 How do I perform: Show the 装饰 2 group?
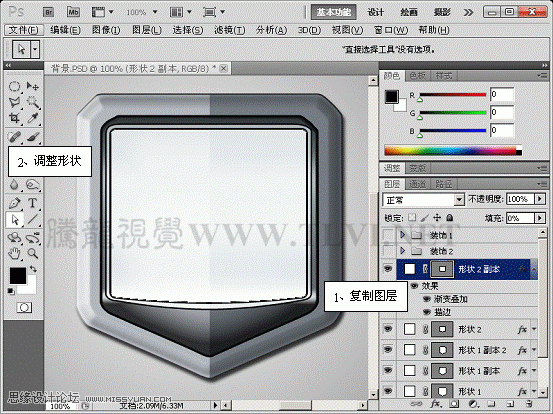point(388,251)
